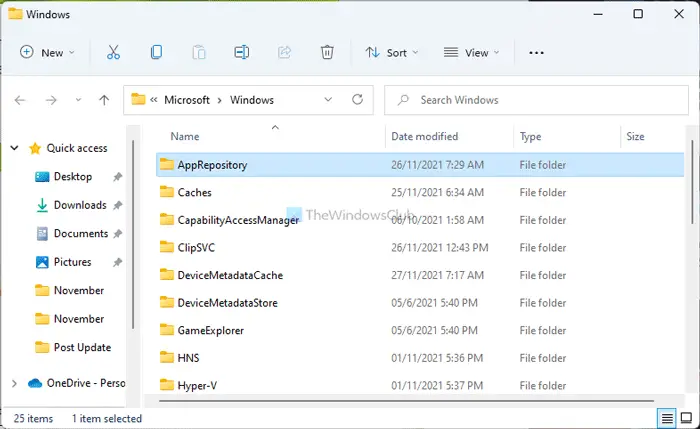Maximize the Windows explorer window
The width and height of the screenshot is (700, 429).
pyautogui.click(x=638, y=14)
